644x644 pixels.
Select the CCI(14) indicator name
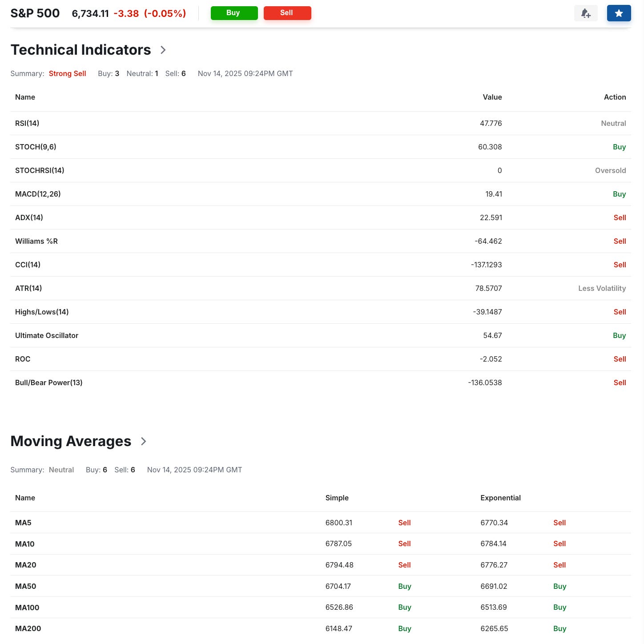pos(28,265)
